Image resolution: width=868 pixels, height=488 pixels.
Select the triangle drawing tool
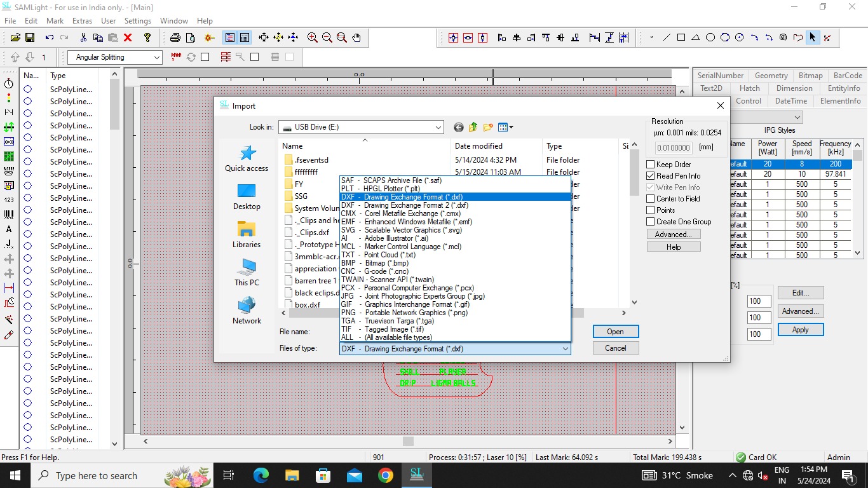(x=696, y=37)
